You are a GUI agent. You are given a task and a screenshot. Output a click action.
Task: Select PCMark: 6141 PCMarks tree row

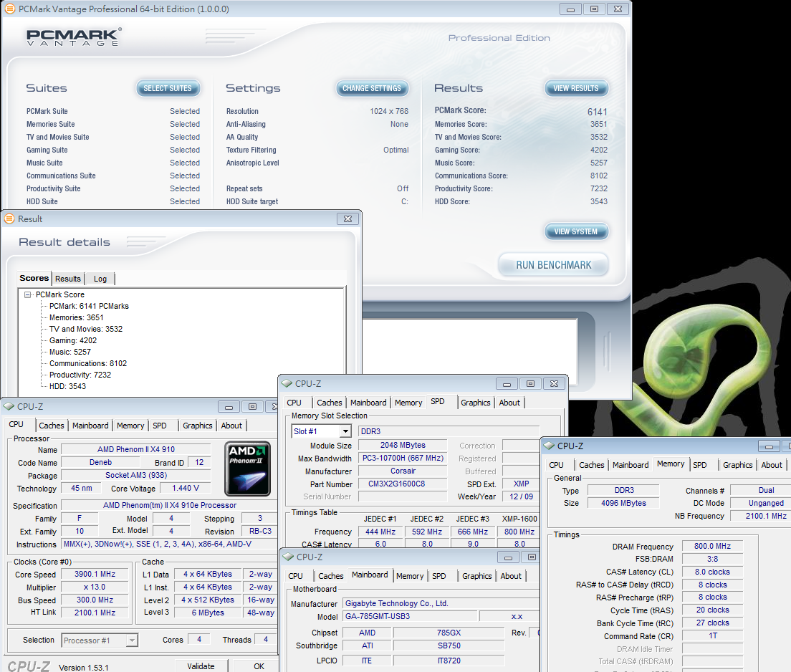click(x=89, y=306)
